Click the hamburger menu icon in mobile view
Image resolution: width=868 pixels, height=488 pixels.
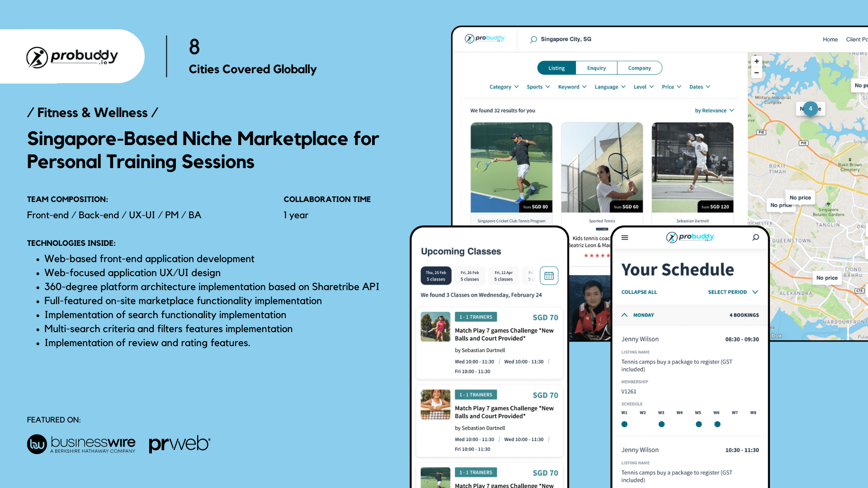625,237
